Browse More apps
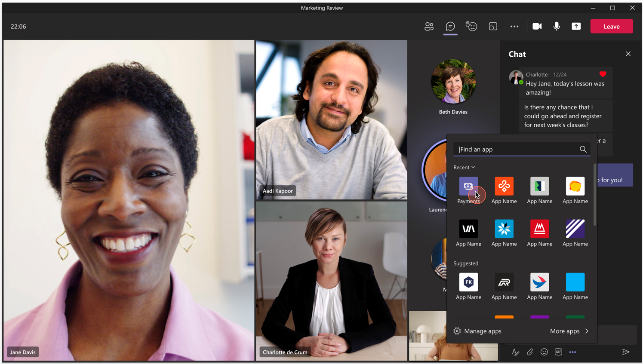 pos(569,331)
